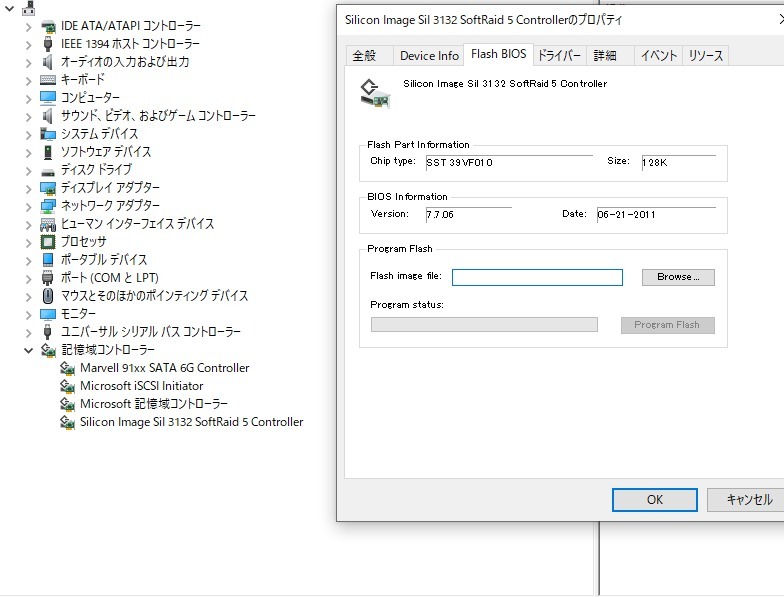Click the BIOS Version field 7.7.06
Viewport: 784px width, 597px height.
[468, 214]
